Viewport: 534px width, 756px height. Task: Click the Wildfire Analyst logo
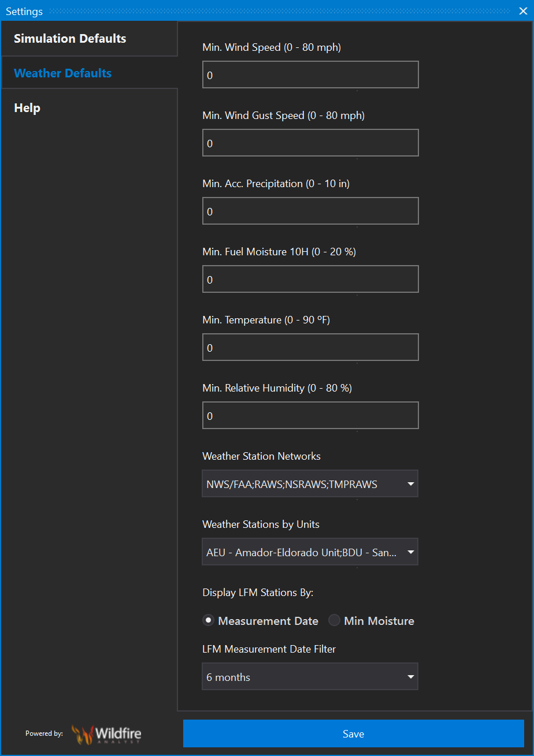[106, 734]
